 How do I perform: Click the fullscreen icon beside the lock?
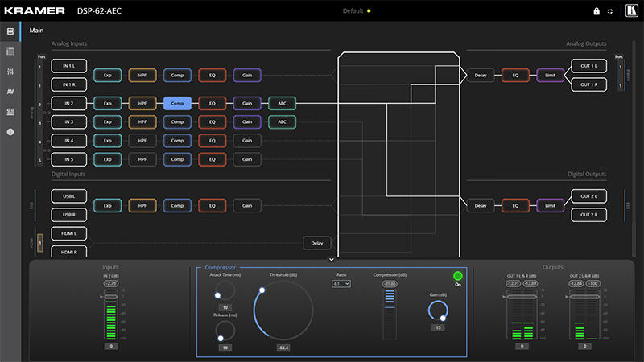(x=609, y=11)
